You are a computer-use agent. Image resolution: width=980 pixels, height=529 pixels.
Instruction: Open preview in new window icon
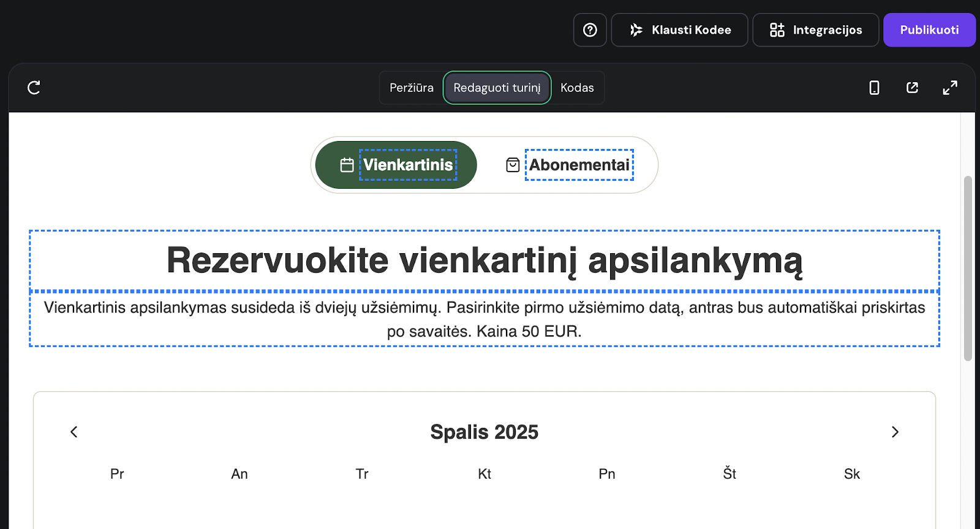(x=912, y=88)
